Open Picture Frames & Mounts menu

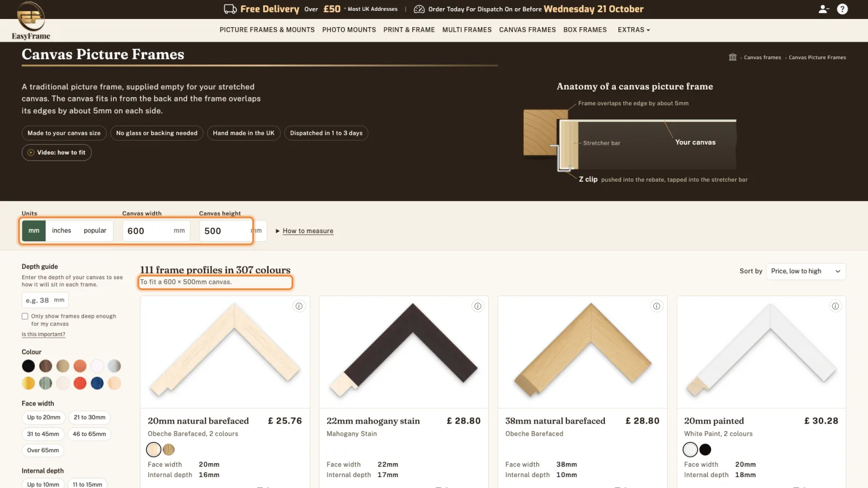point(267,30)
